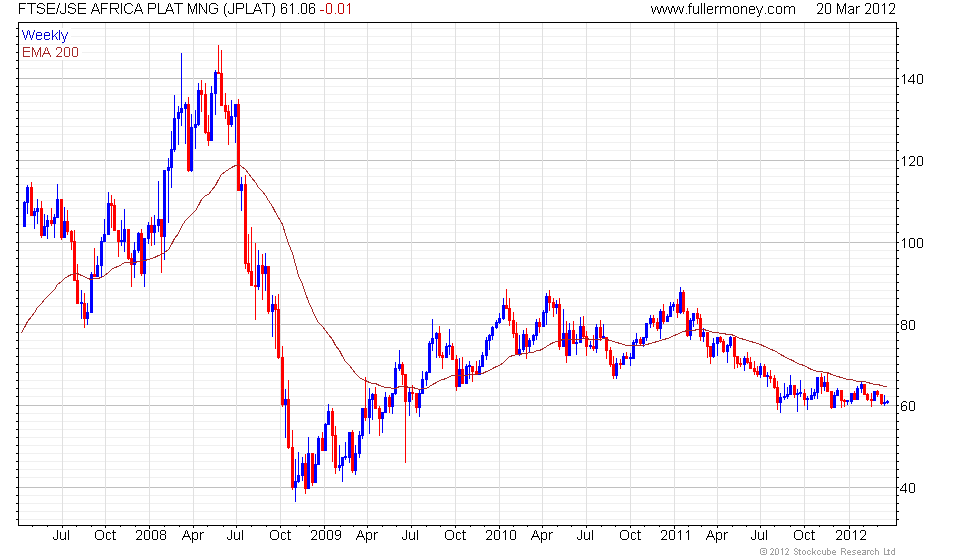Image resolution: width=980 pixels, height=560 pixels.
Task: Click the 'Apr' label right after 2008
Action: [193, 536]
